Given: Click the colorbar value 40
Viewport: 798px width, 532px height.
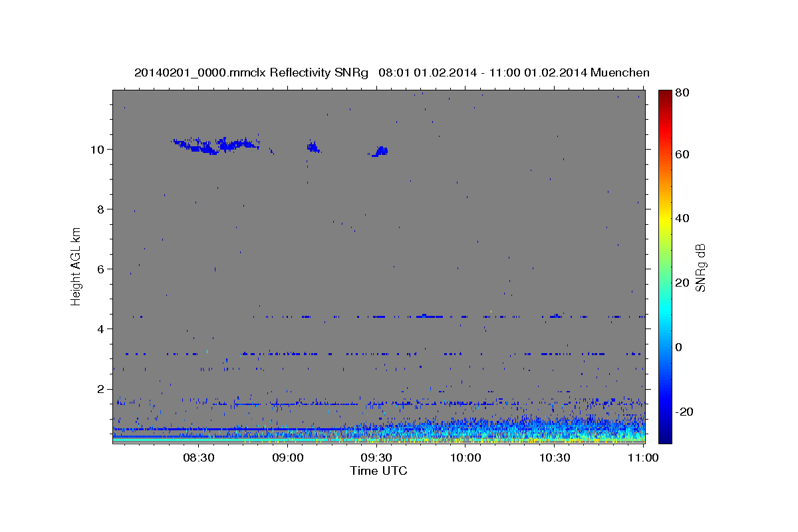Looking at the screenshot, I should tap(682, 218).
